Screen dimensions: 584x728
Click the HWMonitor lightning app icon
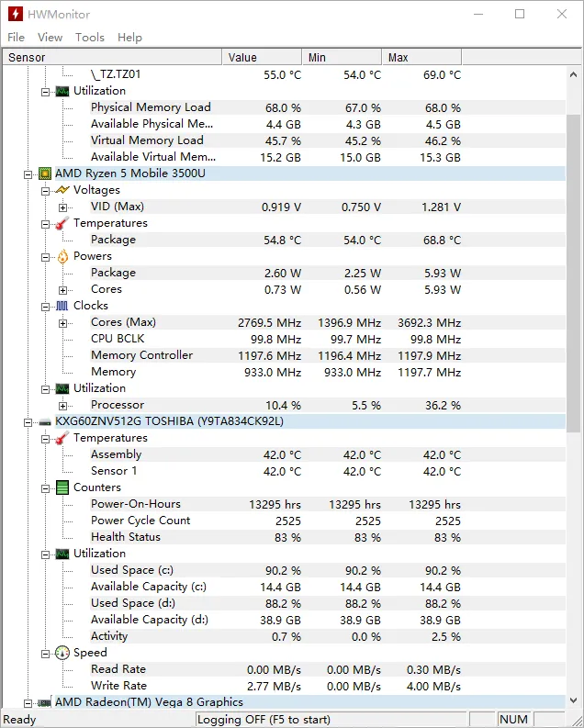(x=16, y=14)
